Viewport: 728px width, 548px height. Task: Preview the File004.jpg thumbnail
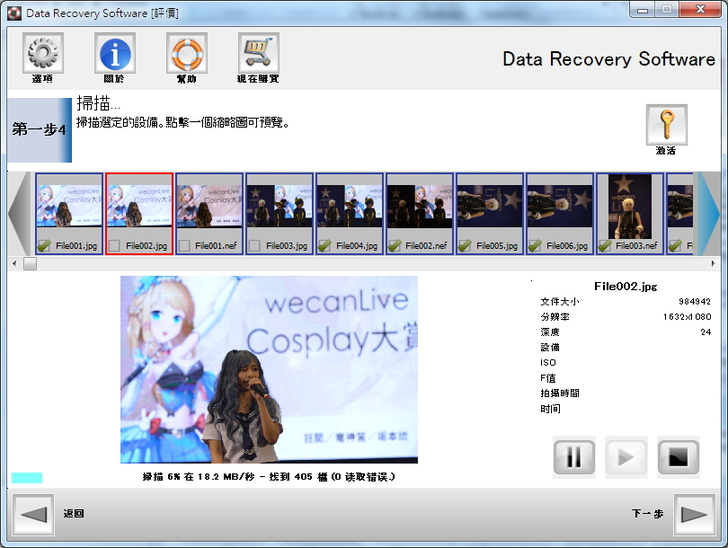(x=350, y=206)
